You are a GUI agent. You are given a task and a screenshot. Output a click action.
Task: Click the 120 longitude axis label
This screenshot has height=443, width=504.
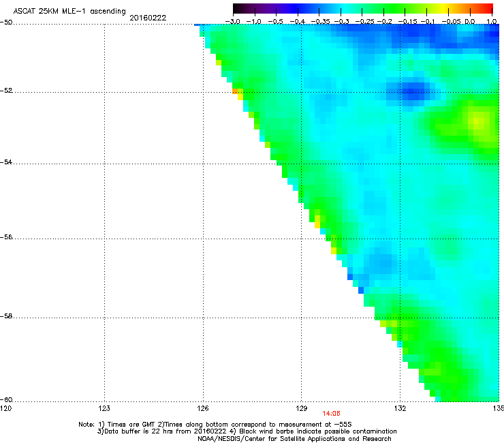pos(5,408)
